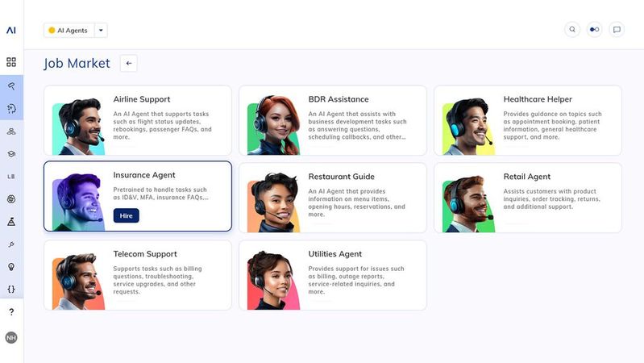The height and width of the screenshot is (363, 644).
Task: Open the small search-key sidebar icon
Action: click(x=11, y=244)
